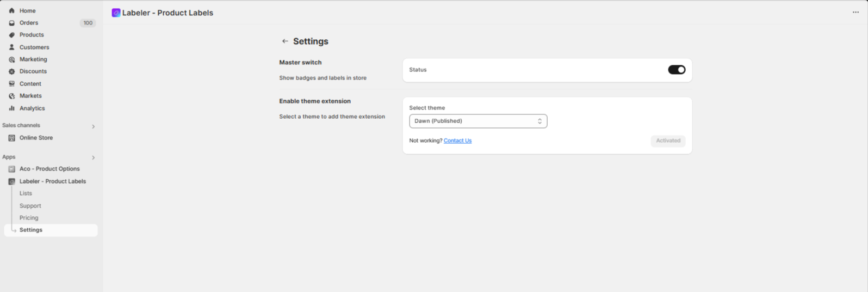Open Orders via its inbox icon
868x292 pixels.
click(11, 23)
